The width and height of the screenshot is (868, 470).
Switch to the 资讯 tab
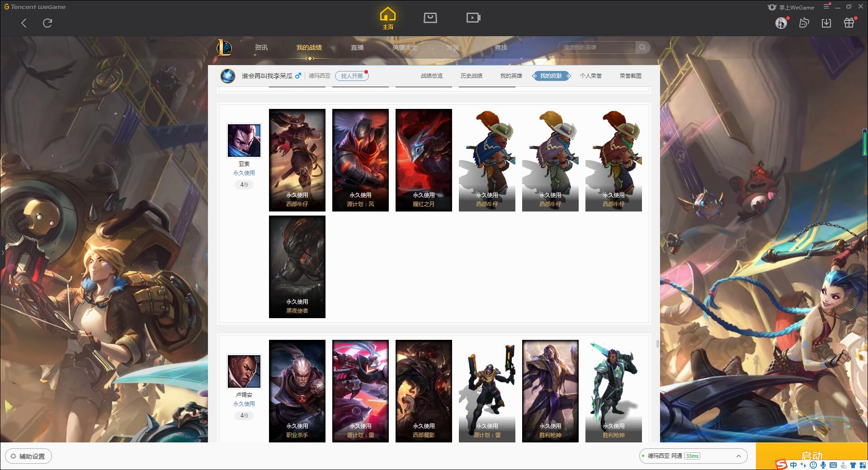click(261, 47)
